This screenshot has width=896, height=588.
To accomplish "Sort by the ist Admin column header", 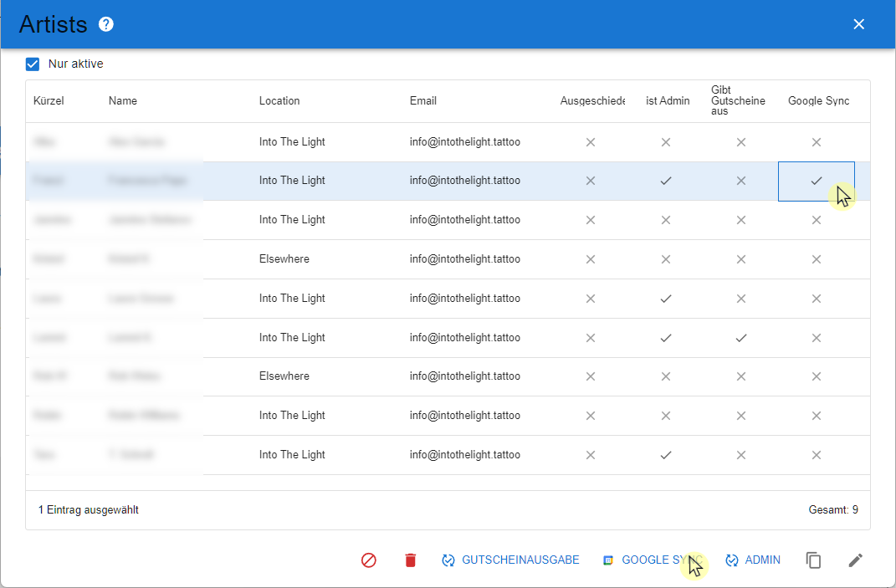I will pos(668,100).
